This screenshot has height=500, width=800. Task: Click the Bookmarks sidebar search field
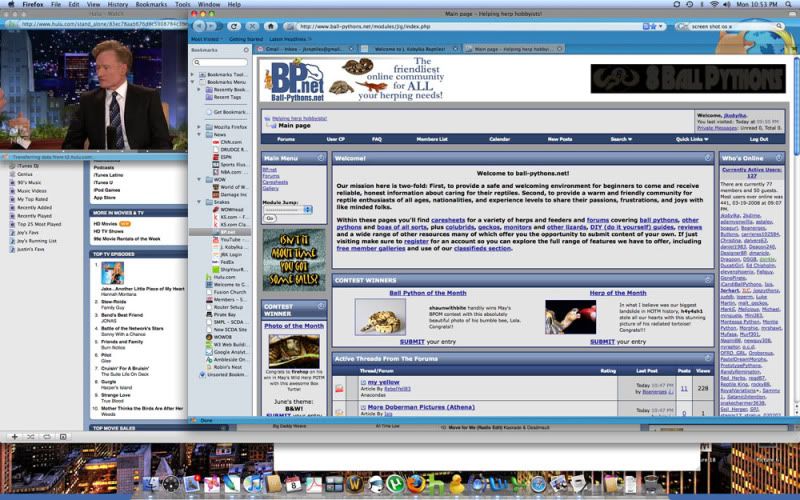pos(220,62)
